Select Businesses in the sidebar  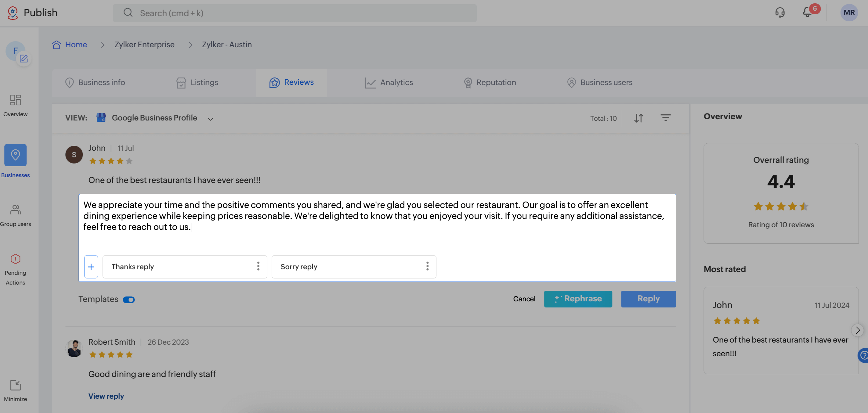pos(16,161)
